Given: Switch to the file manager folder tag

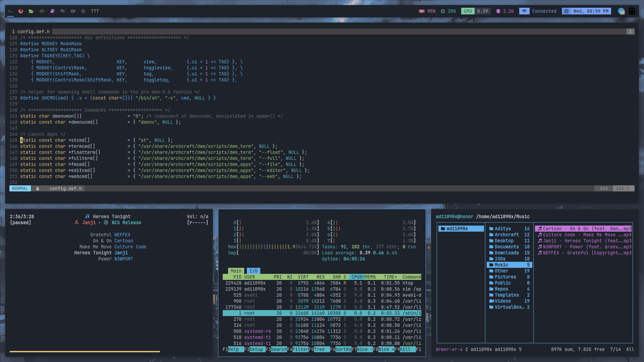Looking at the screenshot, I should click(x=31, y=11).
